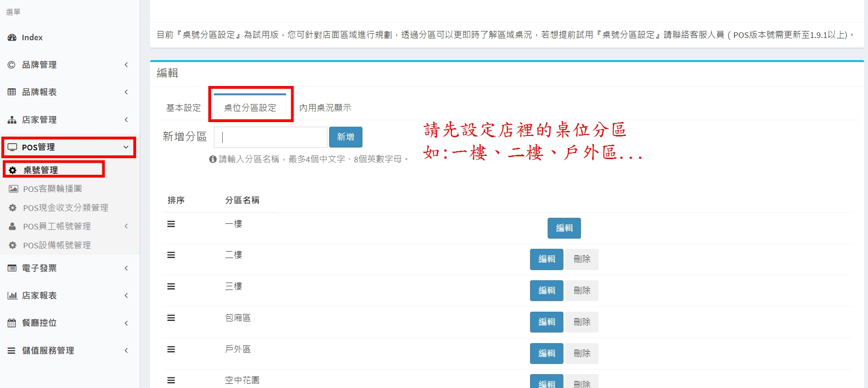Click the drag handle for 包廂區 row
Viewport: 868px width, 388px height.
pos(171,318)
